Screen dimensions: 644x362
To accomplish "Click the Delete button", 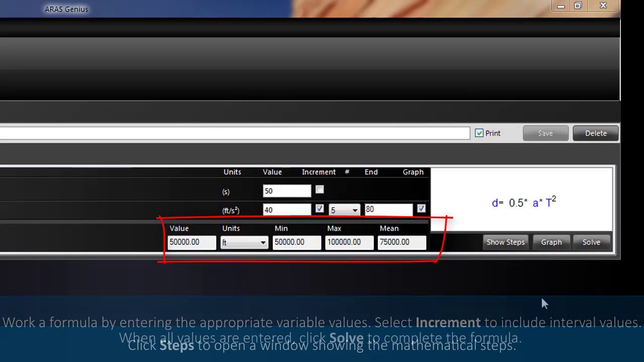I will (x=596, y=133).
